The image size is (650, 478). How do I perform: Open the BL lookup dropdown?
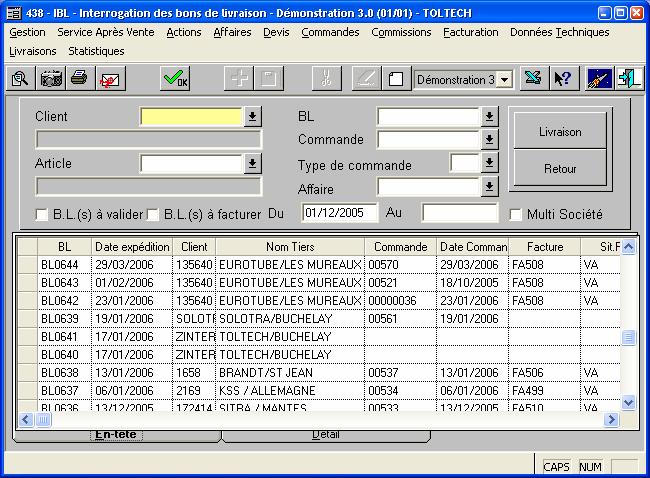click(489, 116)
